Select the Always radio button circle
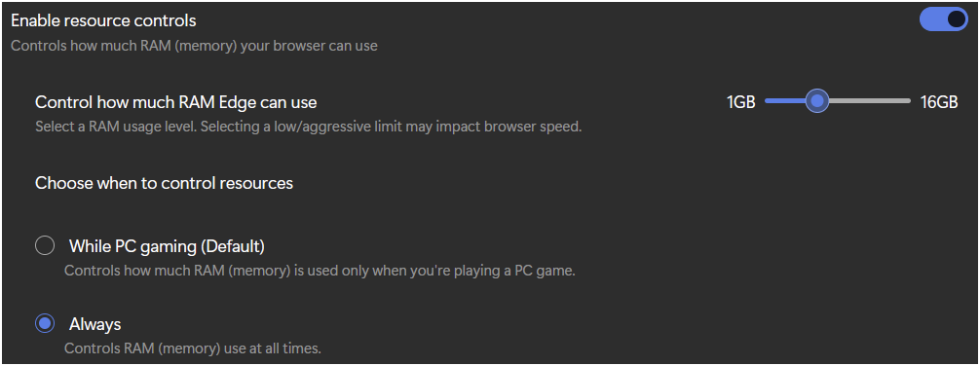980x366 pixels. click(x=45, y=323)
